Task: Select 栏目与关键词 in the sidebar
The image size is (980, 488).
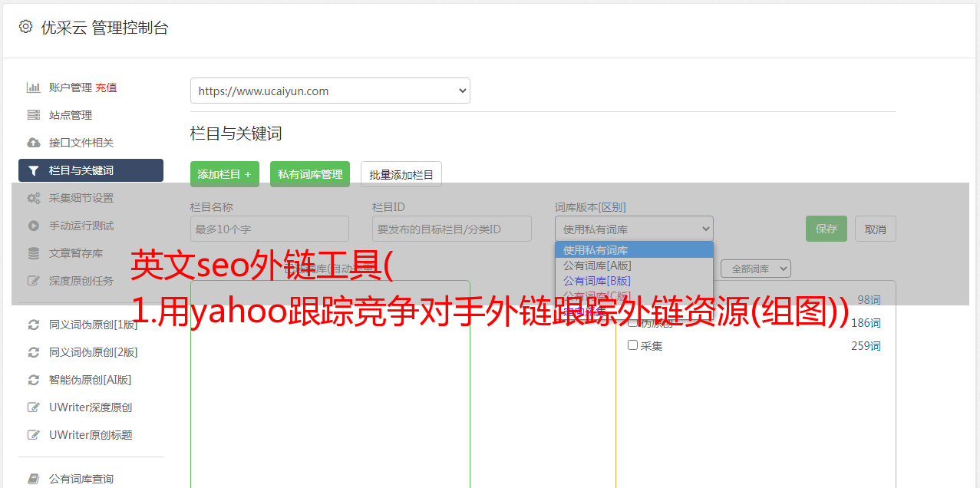Action: pos(91,170)
